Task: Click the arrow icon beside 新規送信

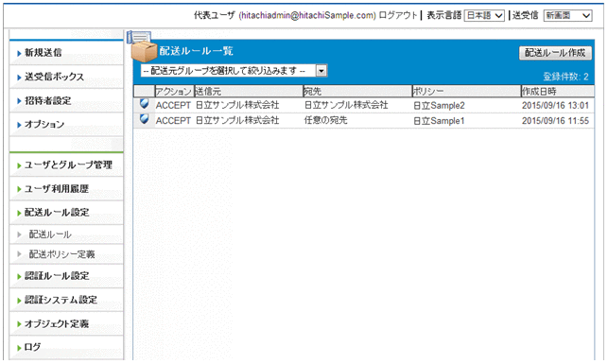Action: 19,53
